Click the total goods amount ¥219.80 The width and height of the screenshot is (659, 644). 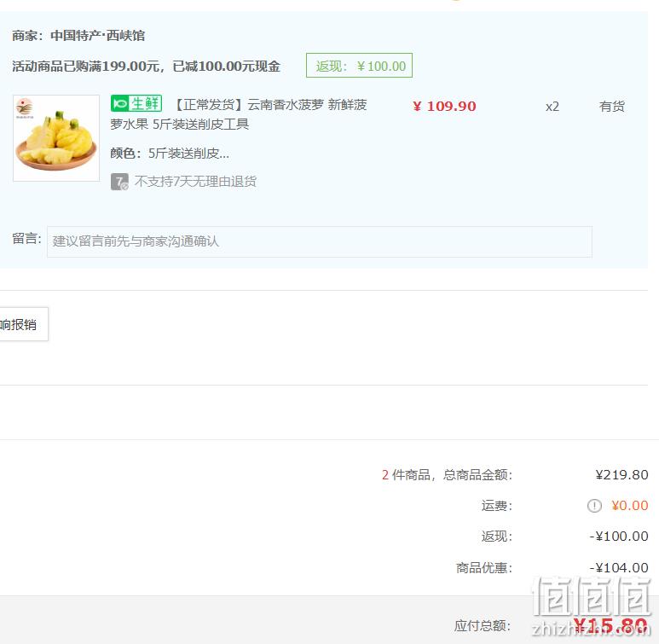click(621, 474)
